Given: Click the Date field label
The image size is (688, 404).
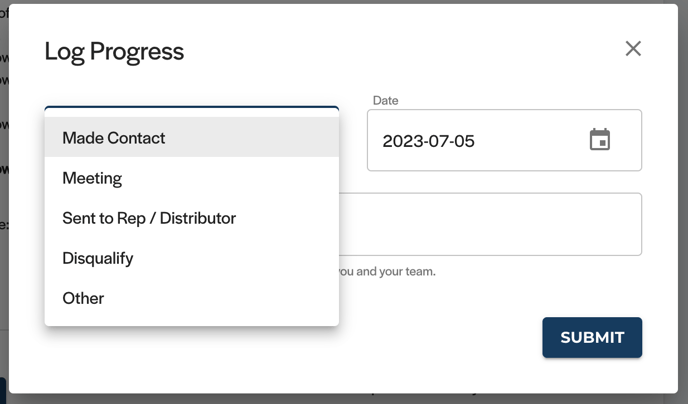Looking at the screenshot, I should (x=385, y=100).
